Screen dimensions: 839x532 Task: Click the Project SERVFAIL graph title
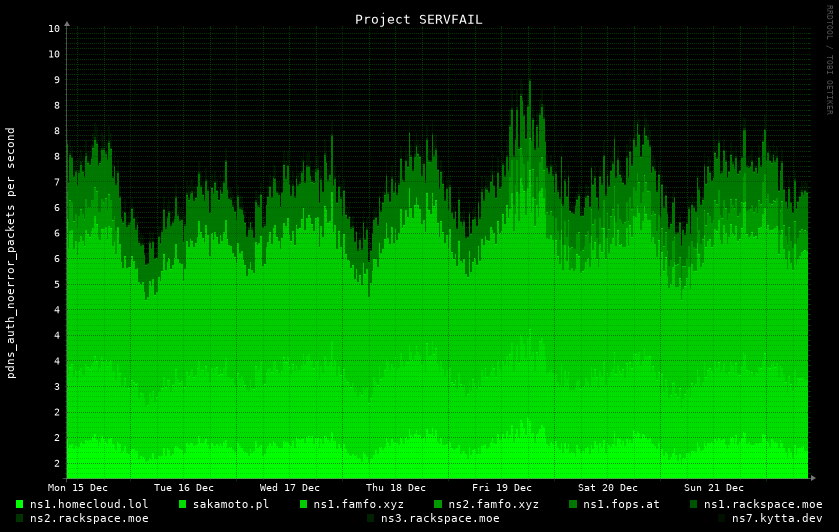[418, 19]
